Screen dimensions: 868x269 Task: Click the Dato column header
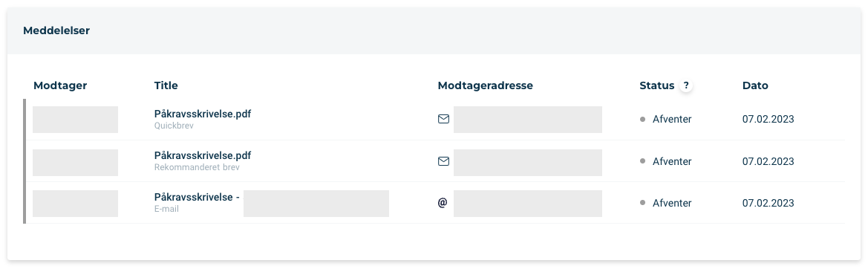pyautogui.click(x=755, y=85)
